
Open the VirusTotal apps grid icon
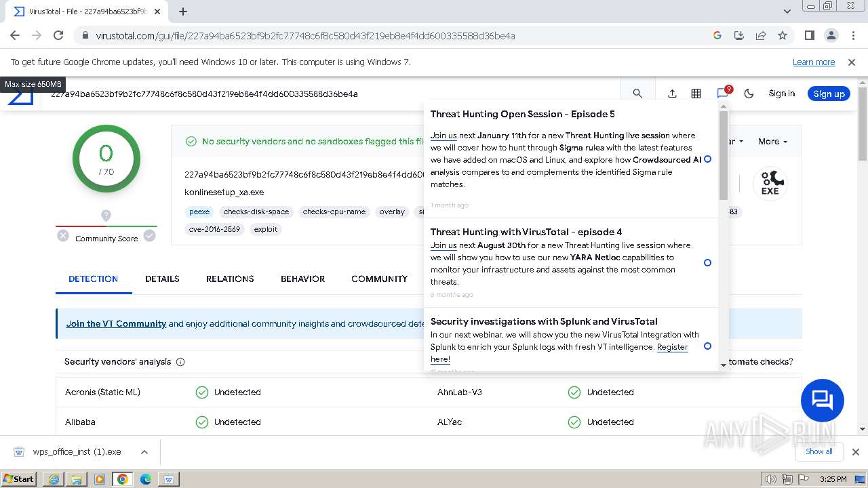tap(696, 94)
